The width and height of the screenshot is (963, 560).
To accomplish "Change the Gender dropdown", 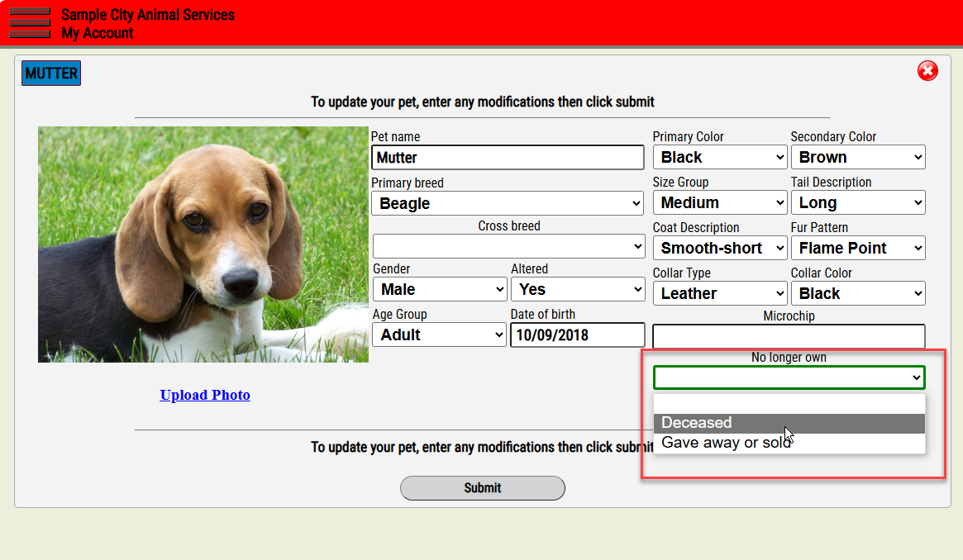I will click(x=440, y=289).
